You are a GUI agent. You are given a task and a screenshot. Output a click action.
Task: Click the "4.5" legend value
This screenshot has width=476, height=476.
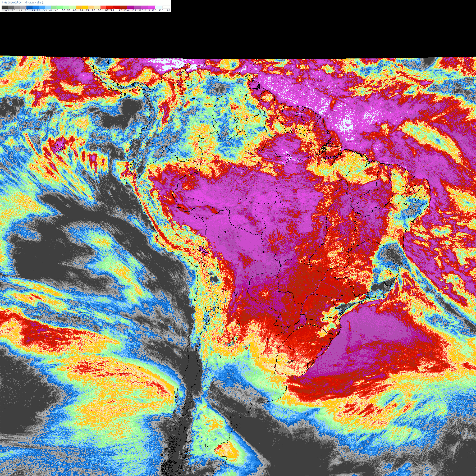[x=57, y=10]
